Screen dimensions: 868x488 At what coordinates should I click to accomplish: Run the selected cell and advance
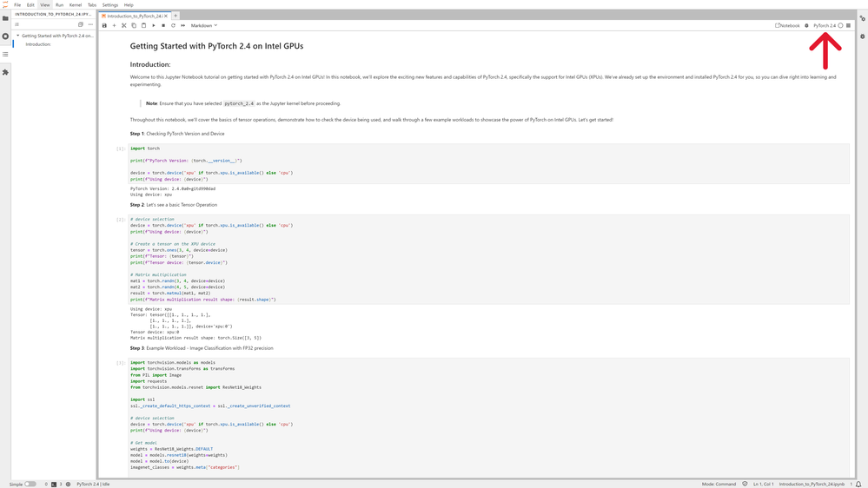pyautogui.click(x=154, y=25)
